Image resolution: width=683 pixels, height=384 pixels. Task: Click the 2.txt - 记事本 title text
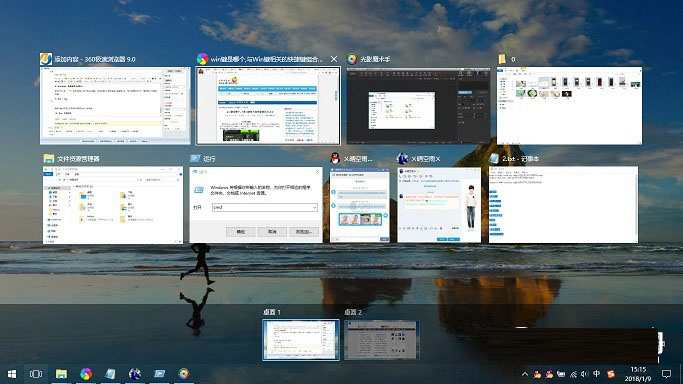521,159
